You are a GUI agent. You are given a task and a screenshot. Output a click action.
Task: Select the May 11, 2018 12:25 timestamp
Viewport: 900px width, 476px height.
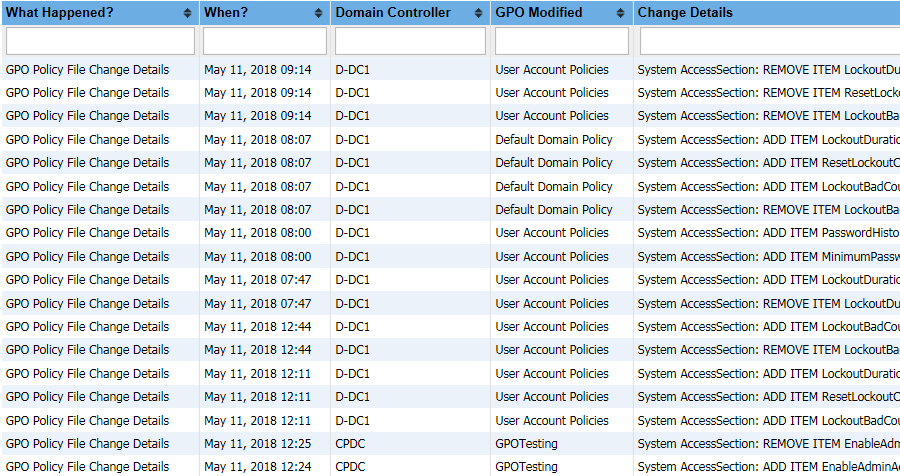click(x=258, y=444)
